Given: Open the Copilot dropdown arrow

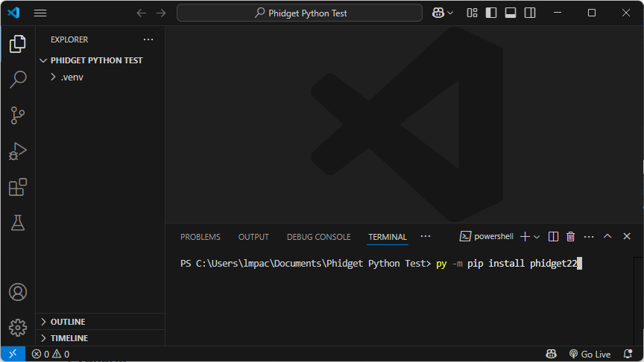Looking at the screenshot, I should pos(450,13).
